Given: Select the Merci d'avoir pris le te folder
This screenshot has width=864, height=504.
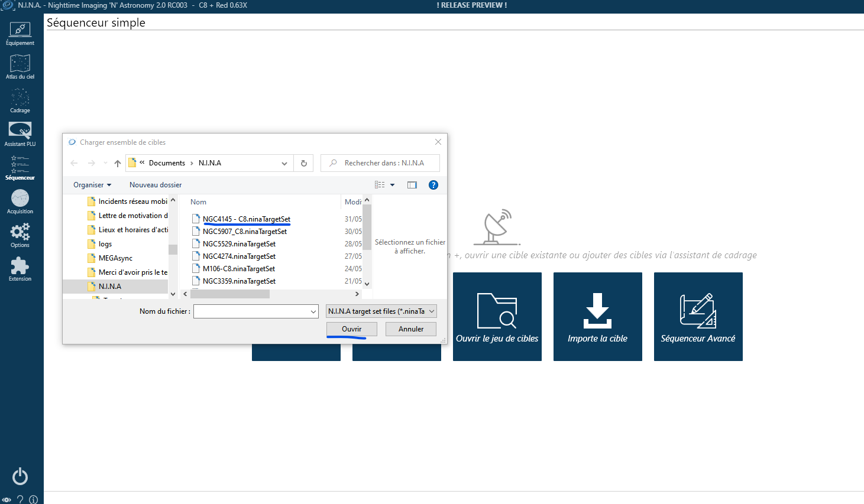Looking at the screenshot, I should (127, 272).
